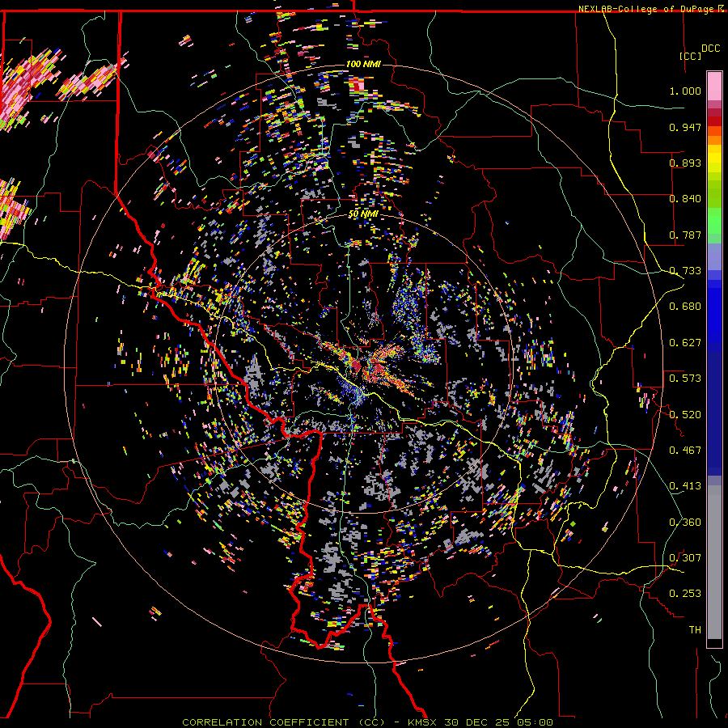Select the 0.947 legend value
728x728 pixels.
coord(685,127)
